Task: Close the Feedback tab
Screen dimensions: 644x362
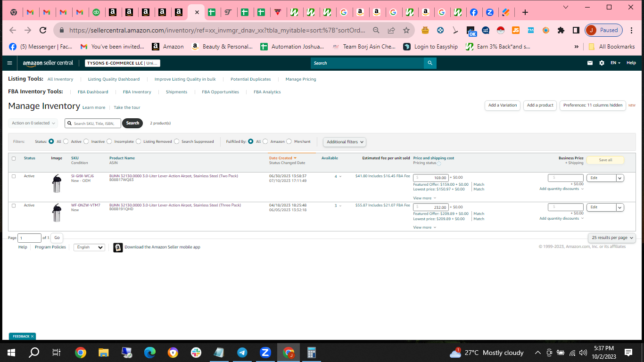Action: [x=32, y=337]
